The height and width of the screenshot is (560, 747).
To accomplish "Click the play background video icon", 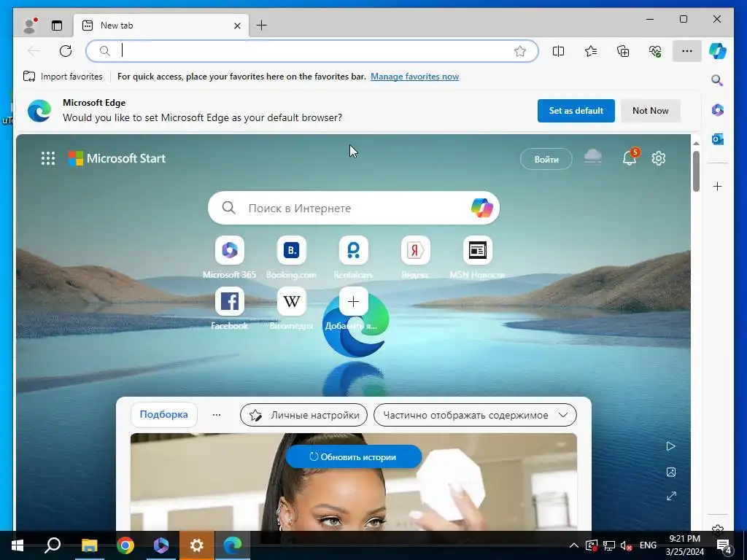I will point(671,446).
